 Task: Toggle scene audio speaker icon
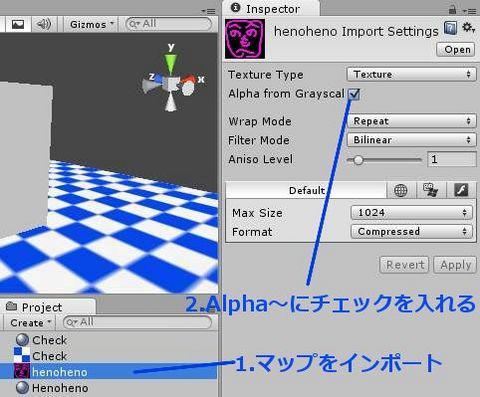pos(44,24)
